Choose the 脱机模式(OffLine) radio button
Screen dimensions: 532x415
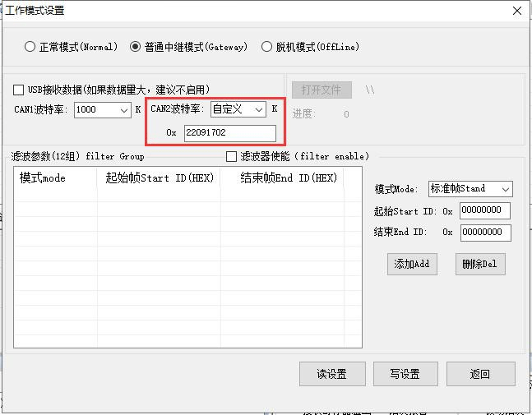tap(266, 47)
